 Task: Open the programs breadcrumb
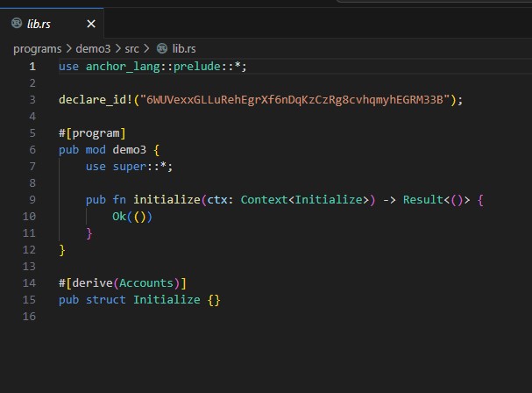click(38, 49)
